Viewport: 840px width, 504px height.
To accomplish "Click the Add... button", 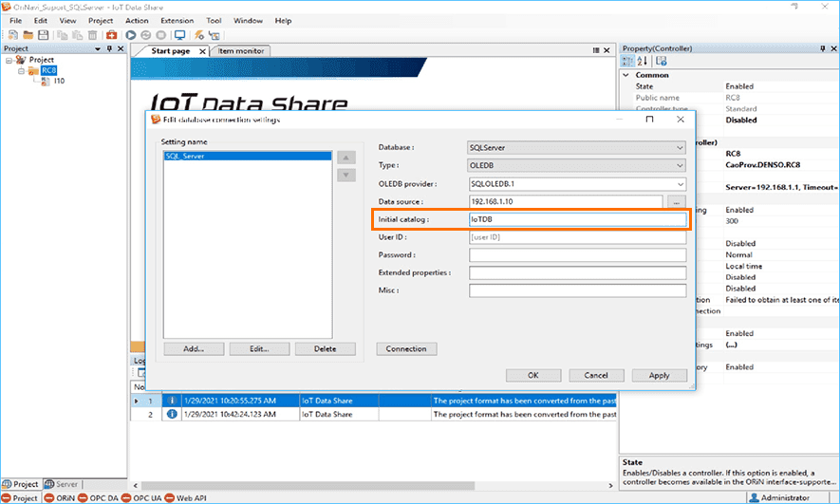I will (194, 348).
